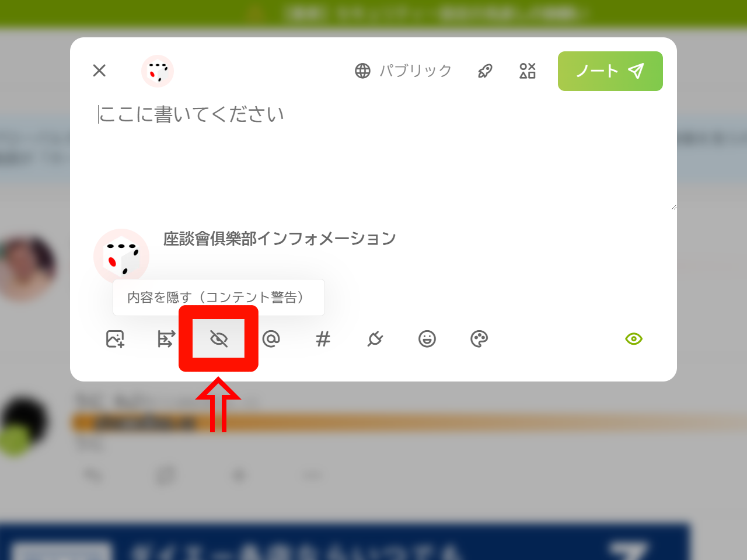Open the poll creation icon
Screen dimensions: 747x560
[166, 339]
